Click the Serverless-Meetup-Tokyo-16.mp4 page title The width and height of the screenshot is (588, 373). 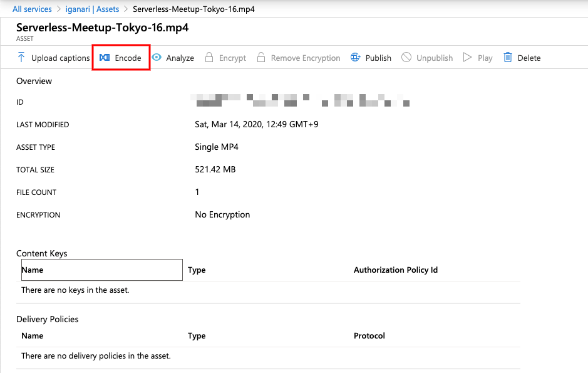point(102,28)
